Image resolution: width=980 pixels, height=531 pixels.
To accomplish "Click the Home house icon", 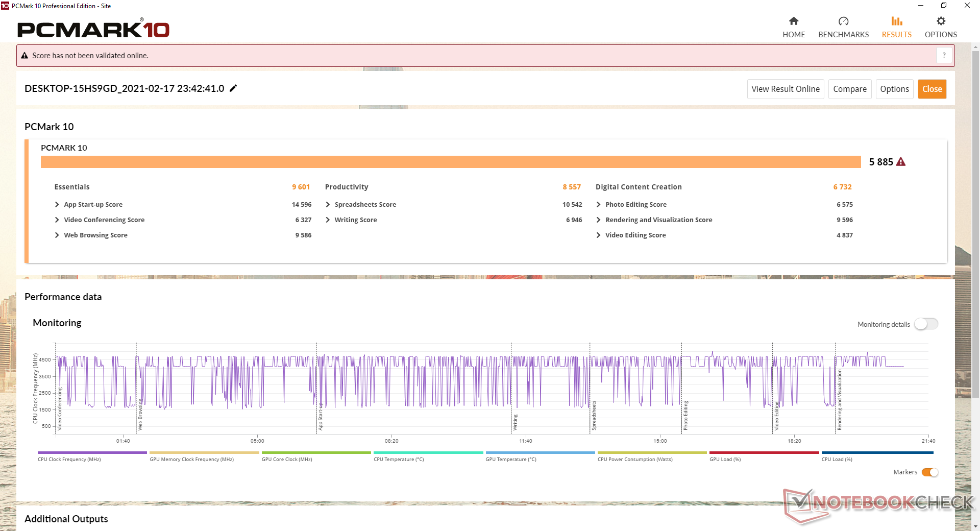I will [793, 21].
